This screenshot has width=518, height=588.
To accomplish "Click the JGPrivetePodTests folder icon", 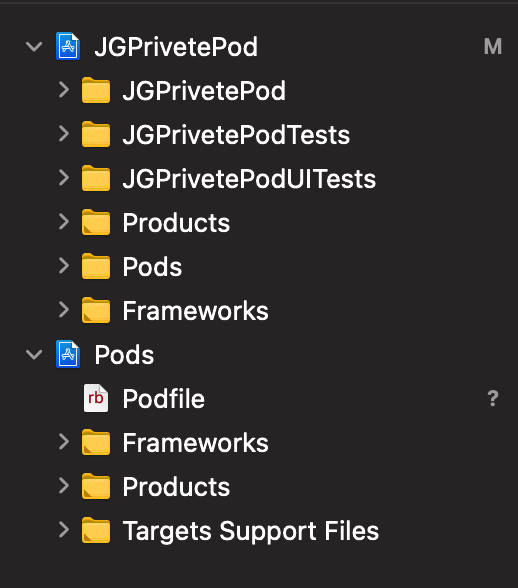I will [96, 134].
